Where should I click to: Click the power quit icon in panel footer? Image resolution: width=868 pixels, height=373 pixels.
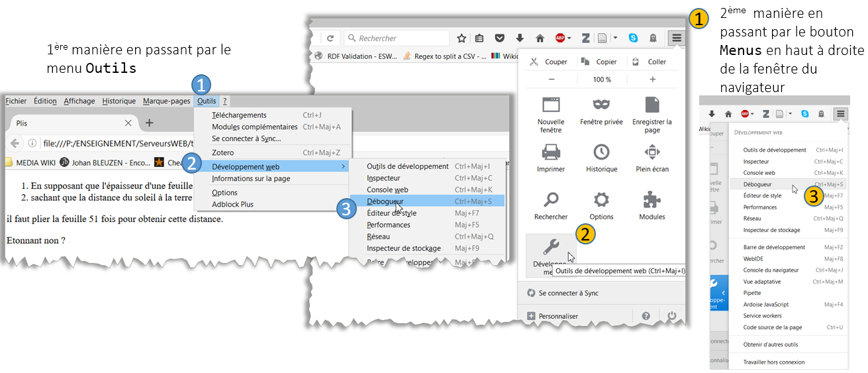672,316
